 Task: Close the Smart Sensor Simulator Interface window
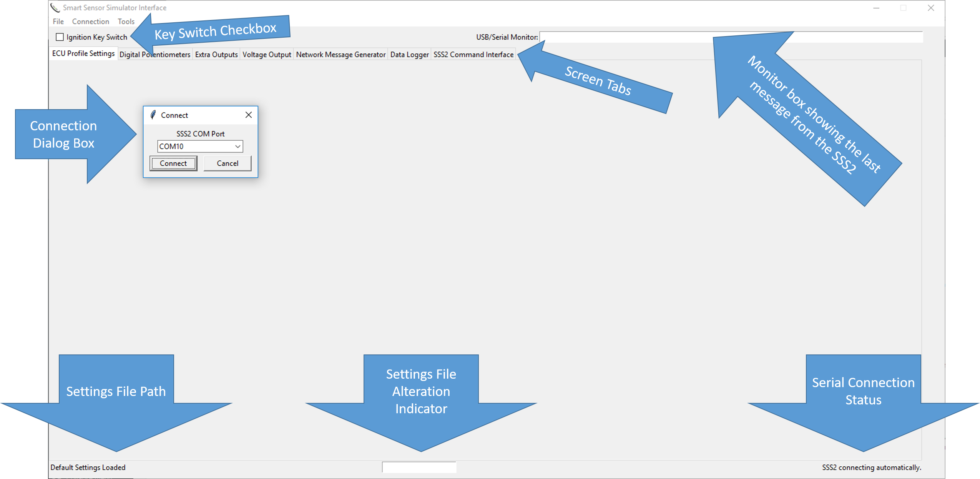(x=931, y=8)
